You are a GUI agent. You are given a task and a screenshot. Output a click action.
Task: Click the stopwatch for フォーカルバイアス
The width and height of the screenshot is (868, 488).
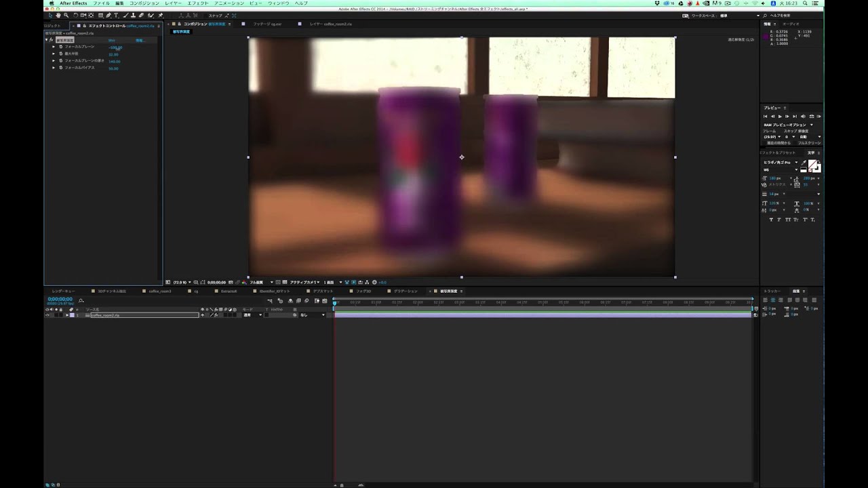60,68
